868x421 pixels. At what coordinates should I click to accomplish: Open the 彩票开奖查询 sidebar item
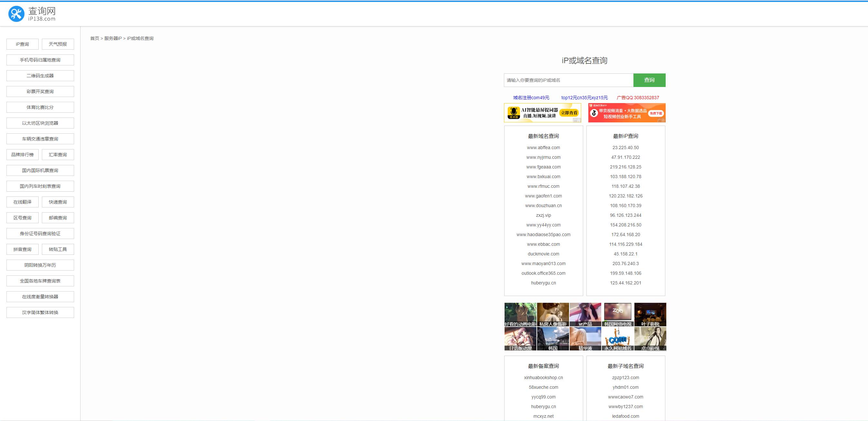coord(40,91)
